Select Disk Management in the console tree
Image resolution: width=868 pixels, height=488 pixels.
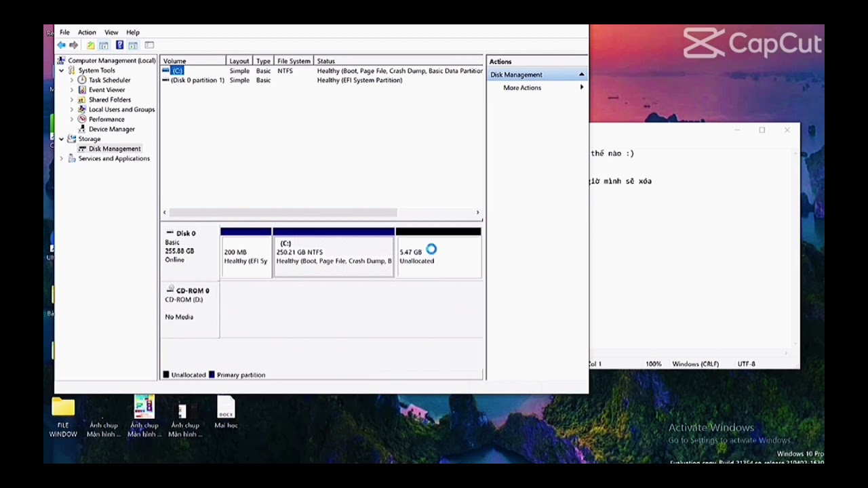click(x=115, y=148)
